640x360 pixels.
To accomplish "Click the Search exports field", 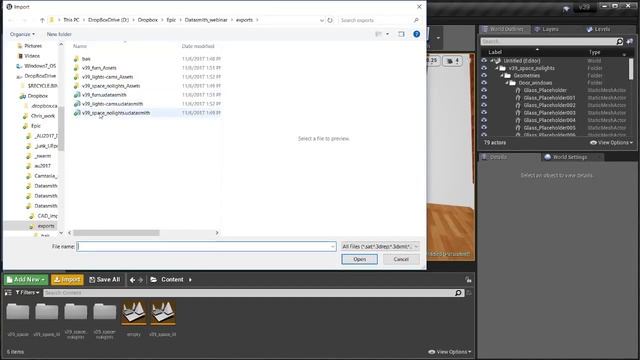I will click(x=376, y=20).
